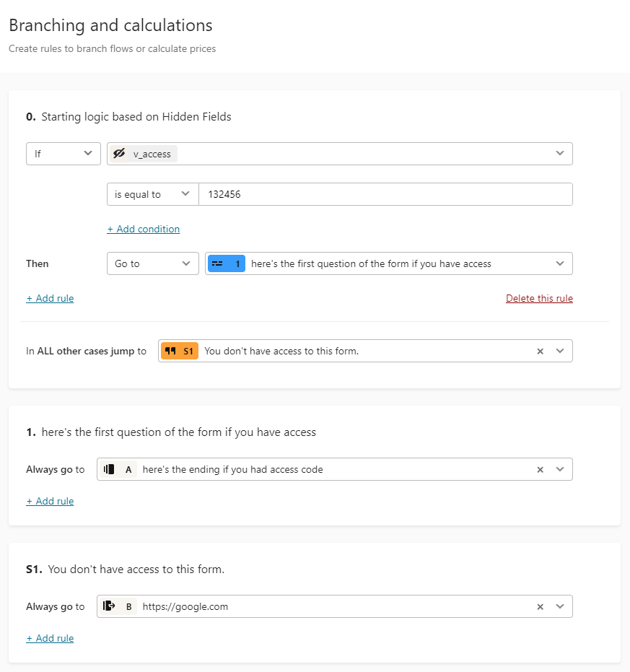
Task: Clear the S1 jump destination with X
Action: click(540, 352)
